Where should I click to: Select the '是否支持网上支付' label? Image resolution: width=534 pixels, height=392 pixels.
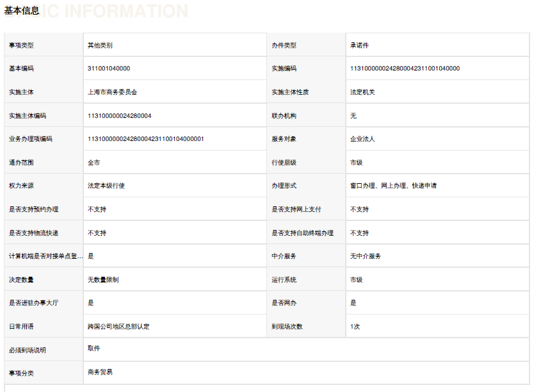click(x=296, y=209)
